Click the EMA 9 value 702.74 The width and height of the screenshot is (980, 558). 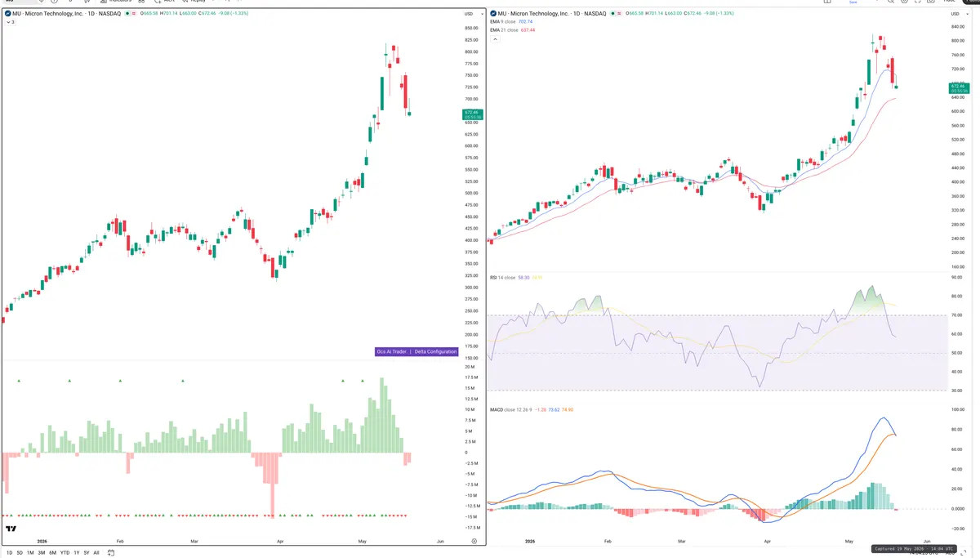527,22
